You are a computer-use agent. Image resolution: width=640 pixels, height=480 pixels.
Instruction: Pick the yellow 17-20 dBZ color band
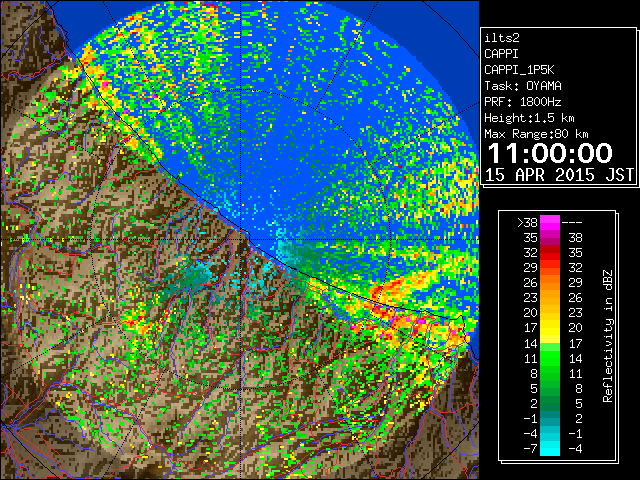[x=550, y=328]
